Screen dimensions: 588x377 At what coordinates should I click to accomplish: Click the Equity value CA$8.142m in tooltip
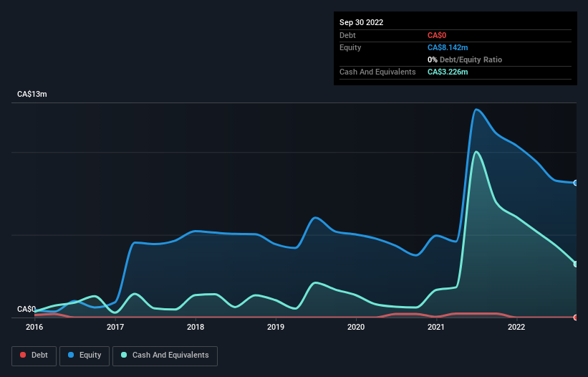[x=448, y=47]
